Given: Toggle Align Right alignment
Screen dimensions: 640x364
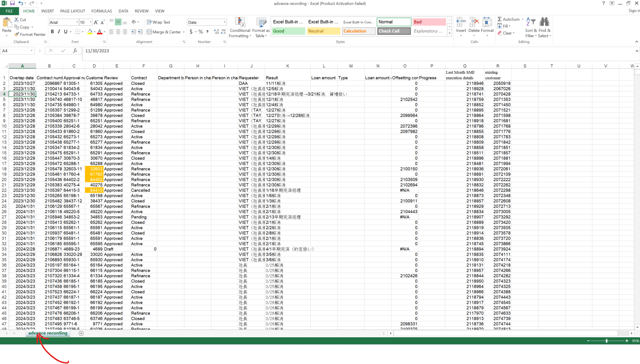Looking at the screenshot, I should [125, 32].
